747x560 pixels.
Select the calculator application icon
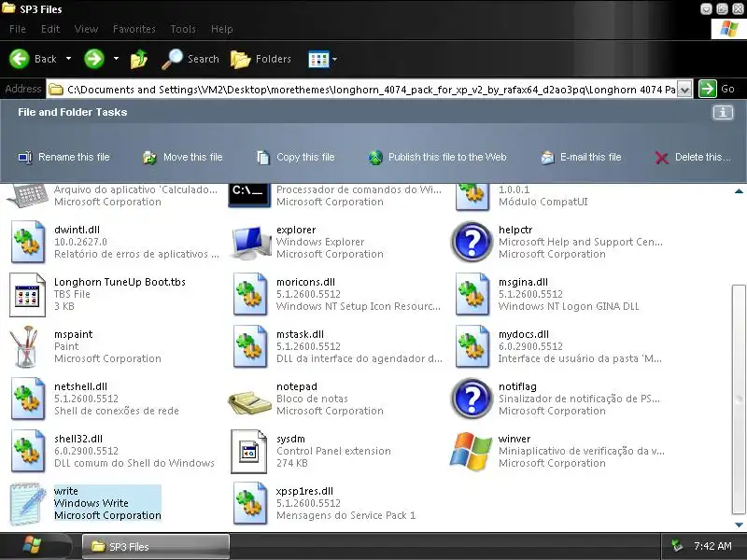click(x=28, y=196)
